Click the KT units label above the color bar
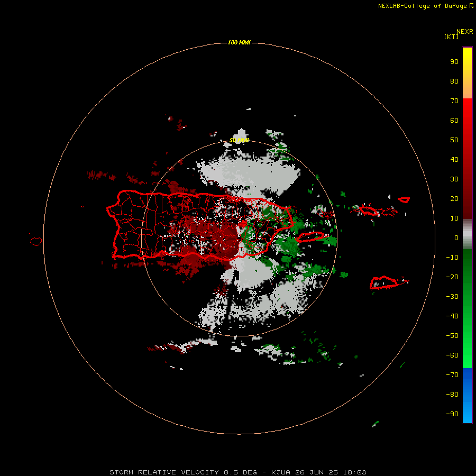476x476 pixels. point(451,36)
